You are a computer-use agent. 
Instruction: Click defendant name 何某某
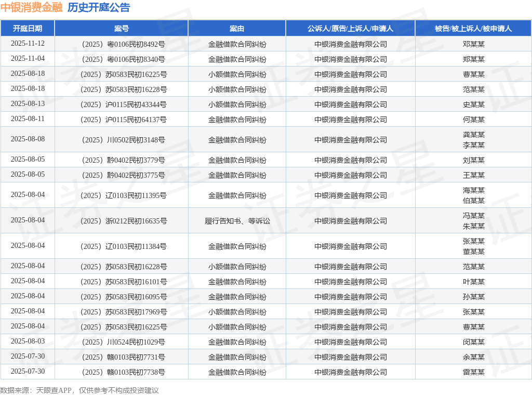pos(474,120)
